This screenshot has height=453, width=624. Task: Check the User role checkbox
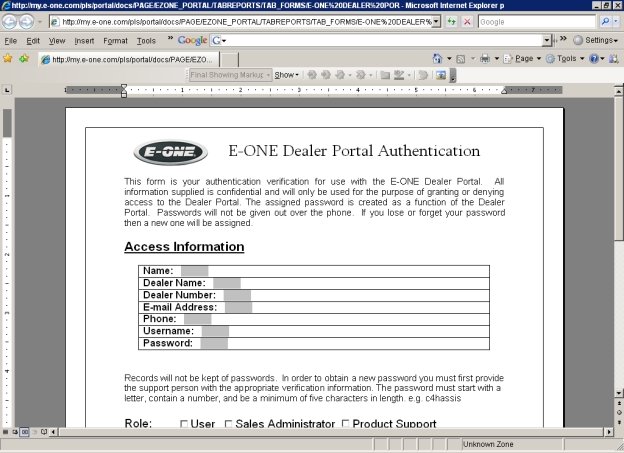tap(183, 424)
